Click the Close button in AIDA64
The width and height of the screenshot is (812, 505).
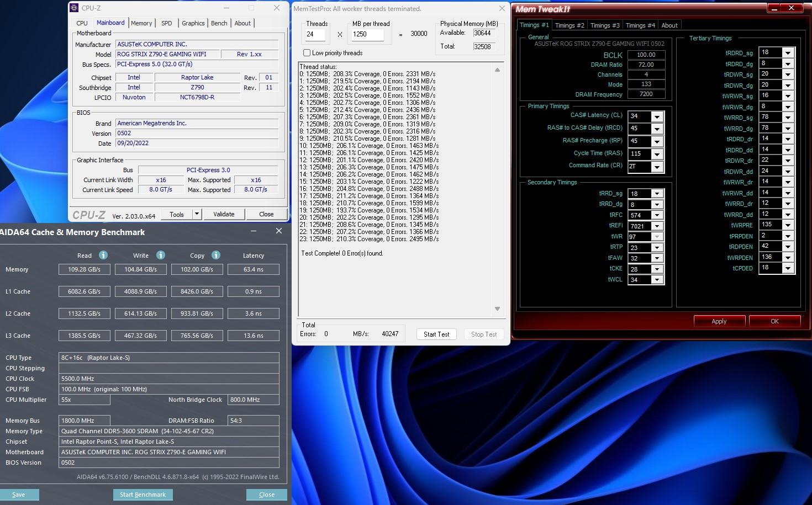[x=267, y=495]
